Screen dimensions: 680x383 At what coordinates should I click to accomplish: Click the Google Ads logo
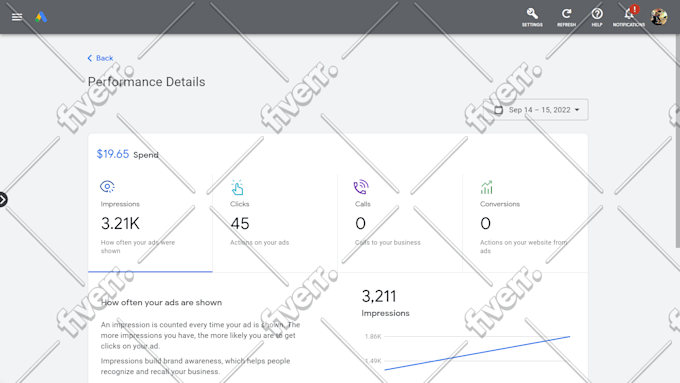pyautogui.click(x=41, y=17)
